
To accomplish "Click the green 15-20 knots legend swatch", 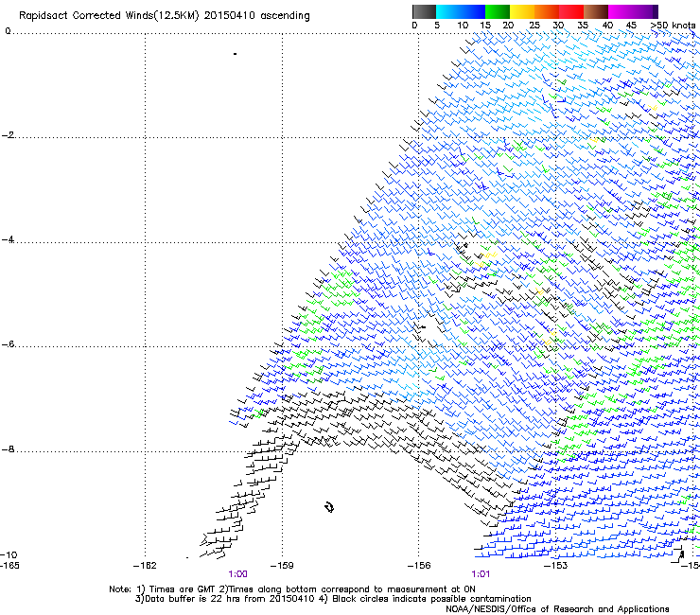I will point(498,11).
